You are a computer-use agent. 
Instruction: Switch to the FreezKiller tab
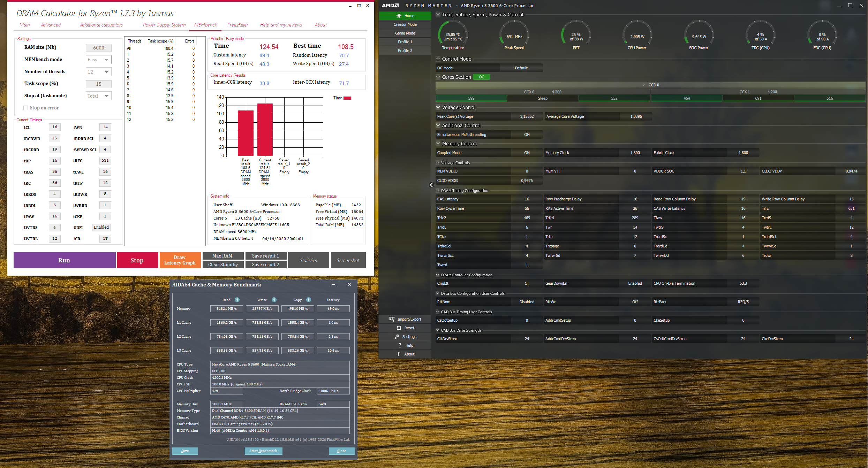237,25
